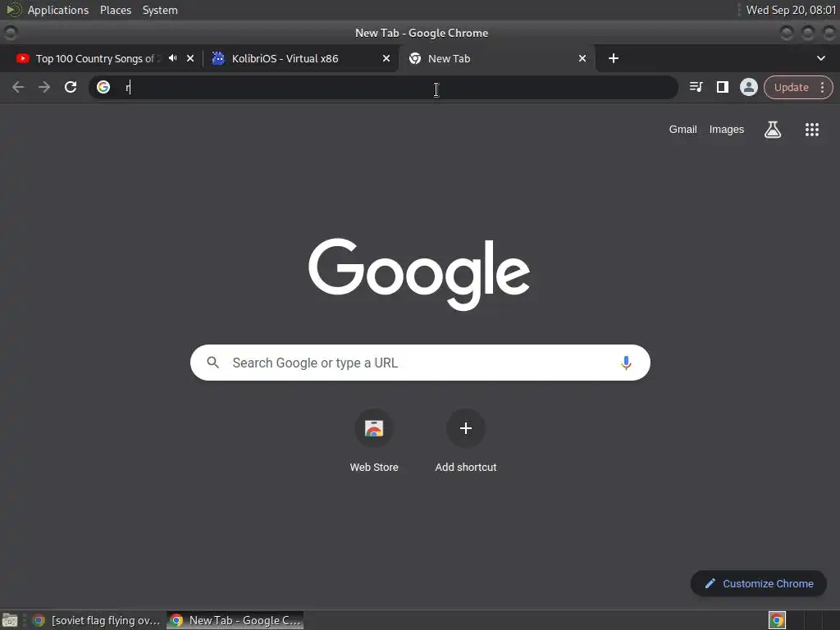The height and width of the screenshot is (630, 840).
Task: Click the voice search microphone
Action: click(626, 363)
